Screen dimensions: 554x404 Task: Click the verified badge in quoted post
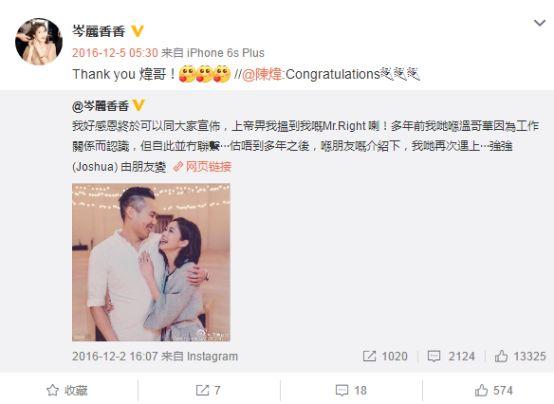(x=138, y=105)
